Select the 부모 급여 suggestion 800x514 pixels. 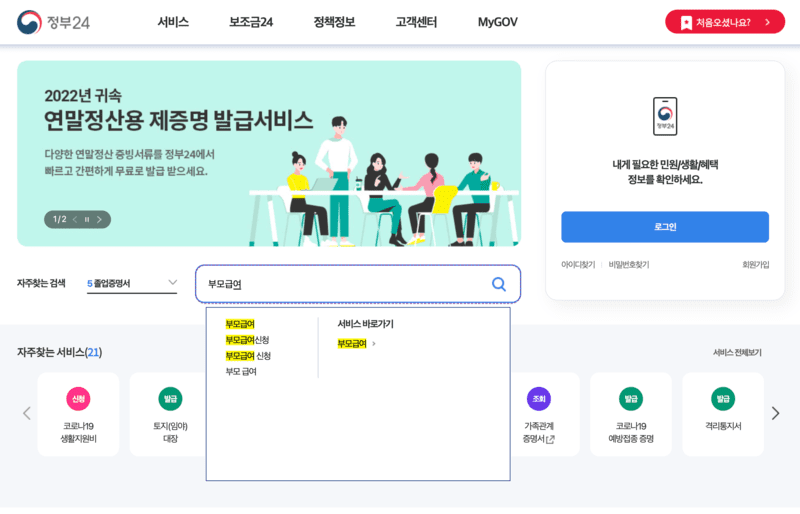(x=241, y=372)
